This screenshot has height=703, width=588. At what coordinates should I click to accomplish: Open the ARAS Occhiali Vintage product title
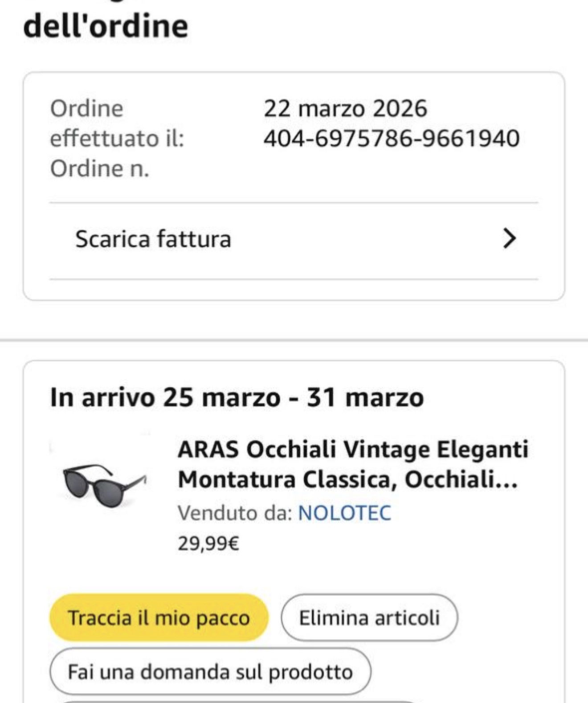[352, 464]
